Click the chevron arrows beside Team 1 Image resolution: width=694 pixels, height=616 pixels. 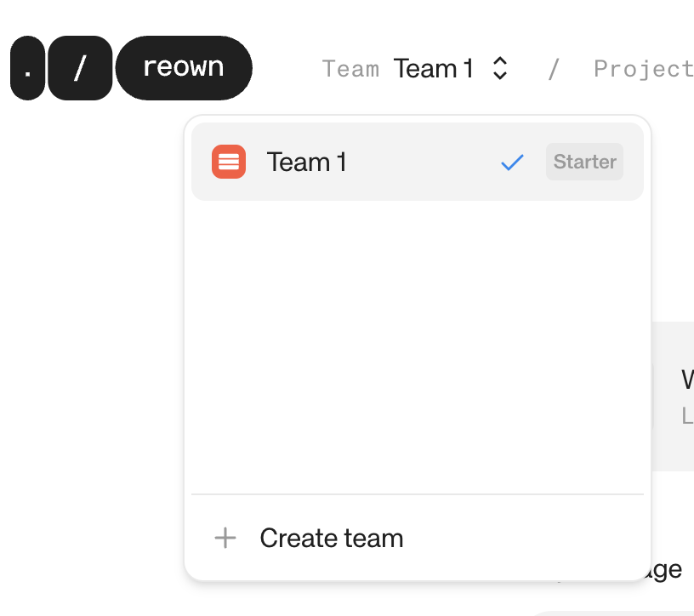pyautogui.click(x=501, y=68)
